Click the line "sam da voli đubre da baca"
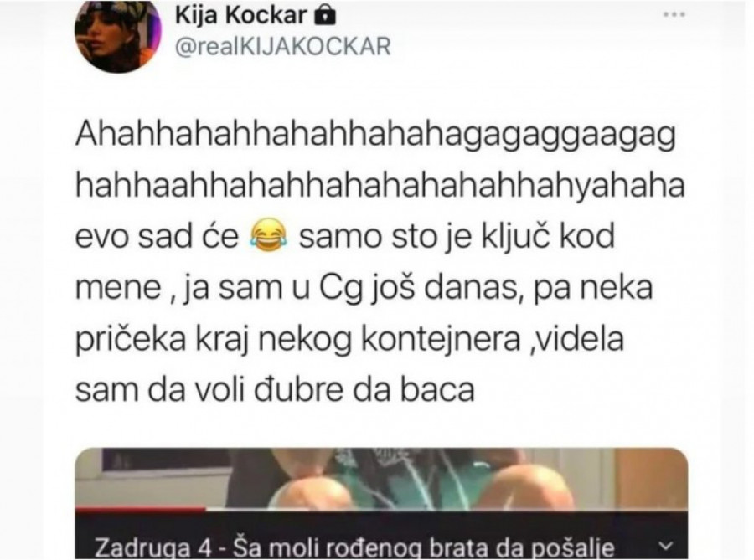The width and height of the screenshot is (754, 560). click(x=275, y=389)
